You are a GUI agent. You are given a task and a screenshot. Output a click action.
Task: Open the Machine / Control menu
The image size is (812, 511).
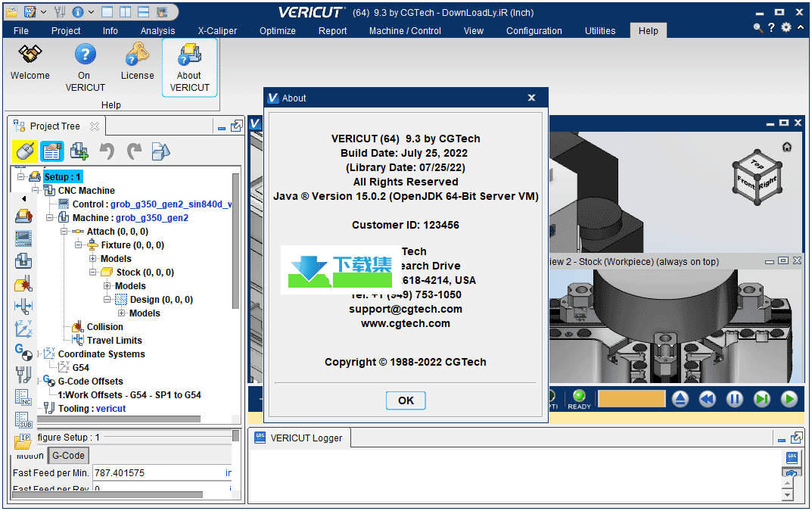[x=405, y=30]
